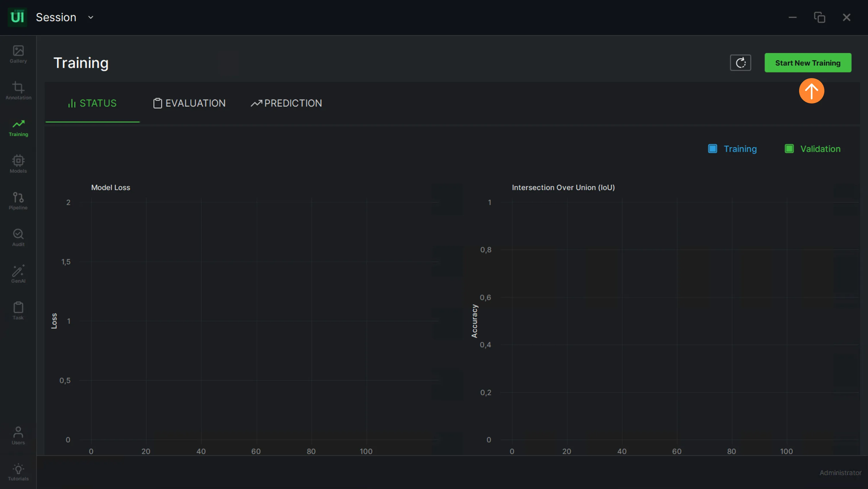Toggle the Training legend series
This screenshot has height=489, width=868.
733,149
